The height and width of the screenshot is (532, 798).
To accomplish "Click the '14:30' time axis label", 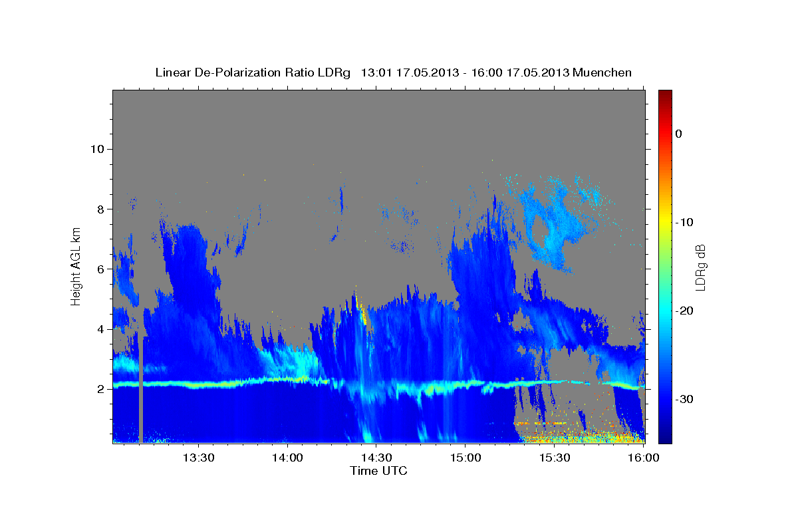I will (376, 459).
